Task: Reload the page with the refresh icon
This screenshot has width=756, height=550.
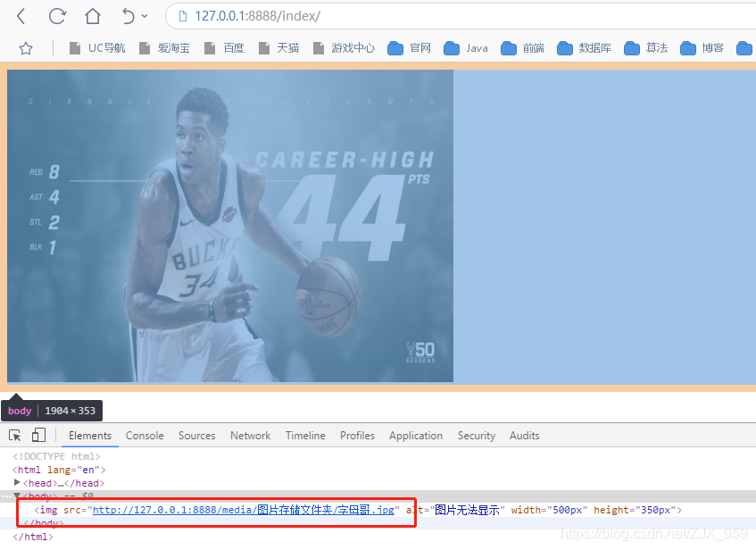Action: [57, 16]
